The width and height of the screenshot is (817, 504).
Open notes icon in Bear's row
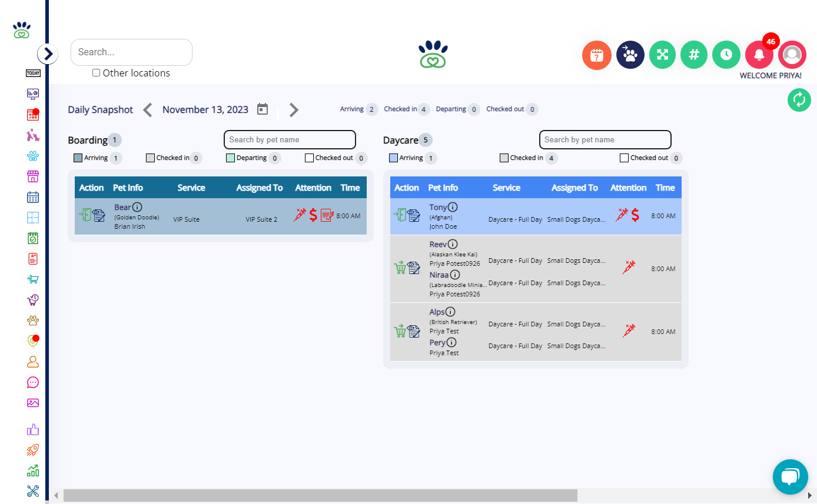pyautogui.click(x=99, y=216)
